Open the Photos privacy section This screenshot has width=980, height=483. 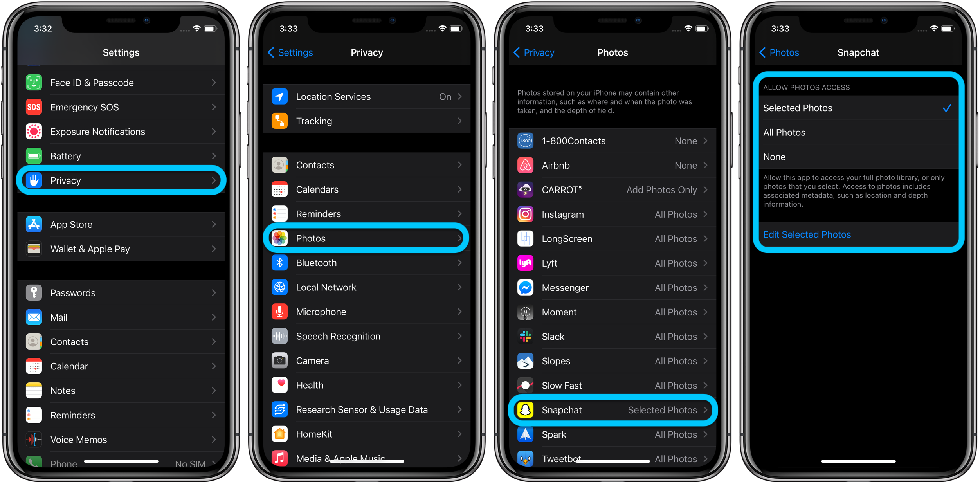(x=368, y=238)
